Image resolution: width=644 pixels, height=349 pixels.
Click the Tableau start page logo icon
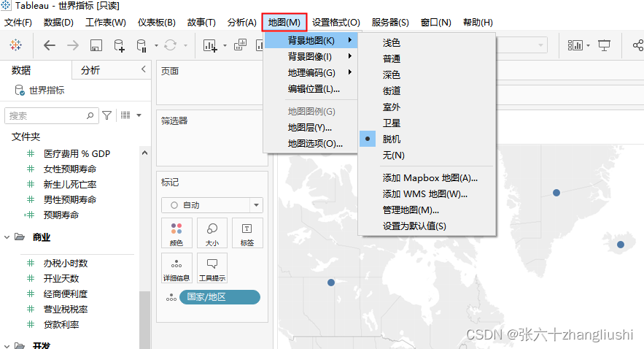click(15, 45)
